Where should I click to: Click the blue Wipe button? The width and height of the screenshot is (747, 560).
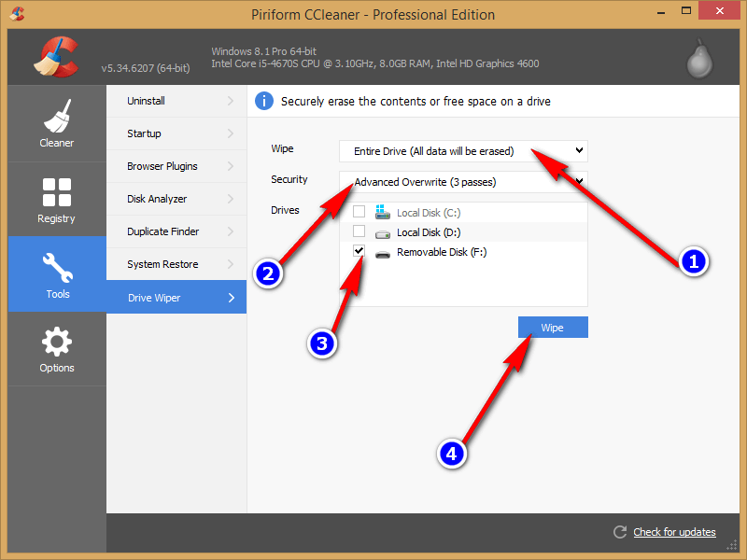(x=553, y=328)
